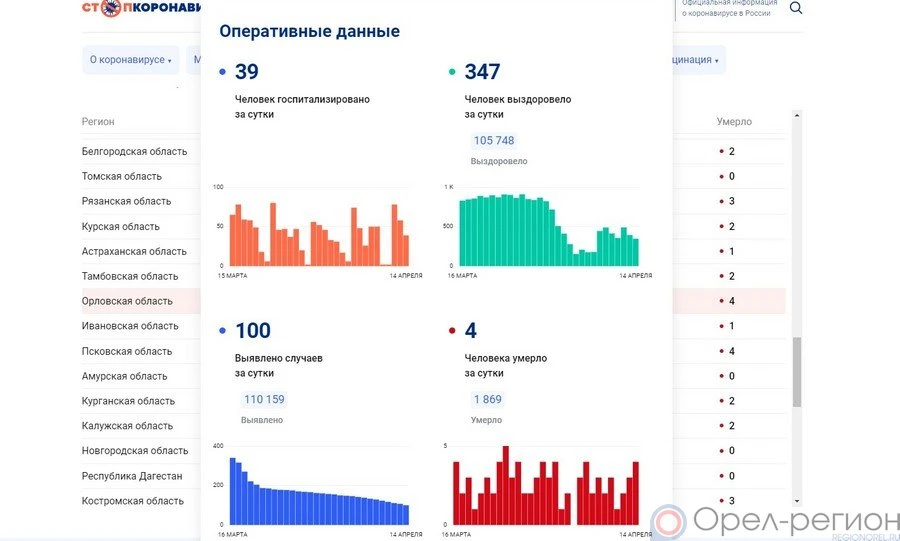Select Орловская область row in region list
The image size is (900, 541).
click(x=127, y=301)
